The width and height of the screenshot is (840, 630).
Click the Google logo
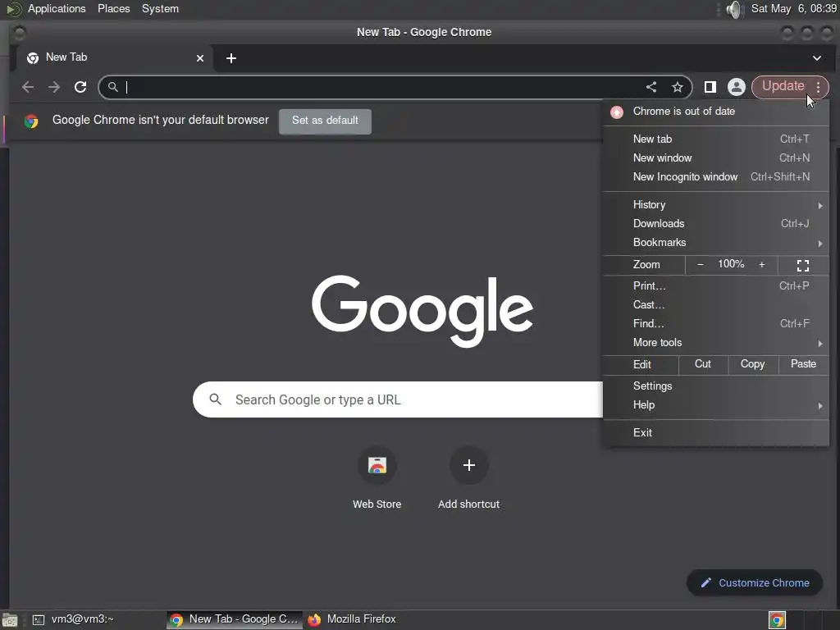[x=422, y=310]
